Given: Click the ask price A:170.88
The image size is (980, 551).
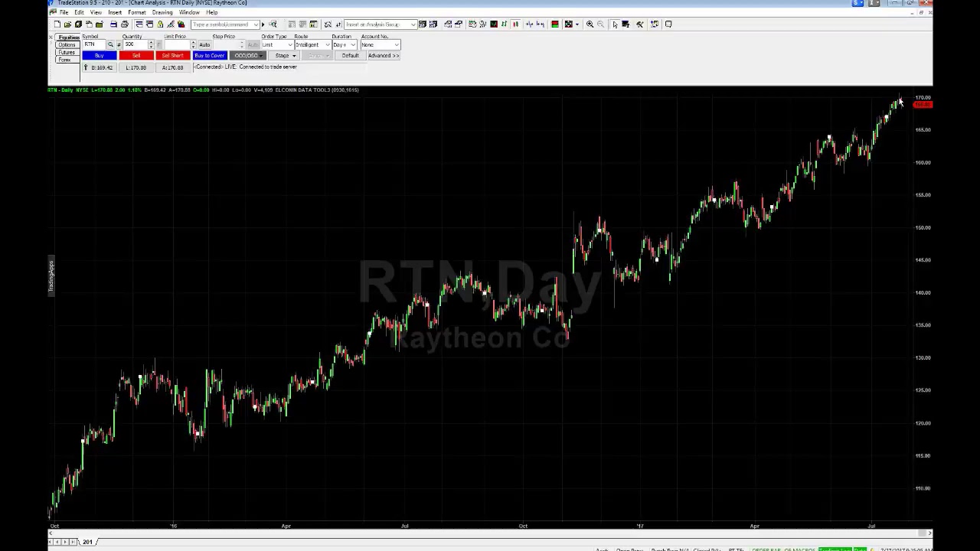Looking at the screenshot, I should tap(173, 67).
